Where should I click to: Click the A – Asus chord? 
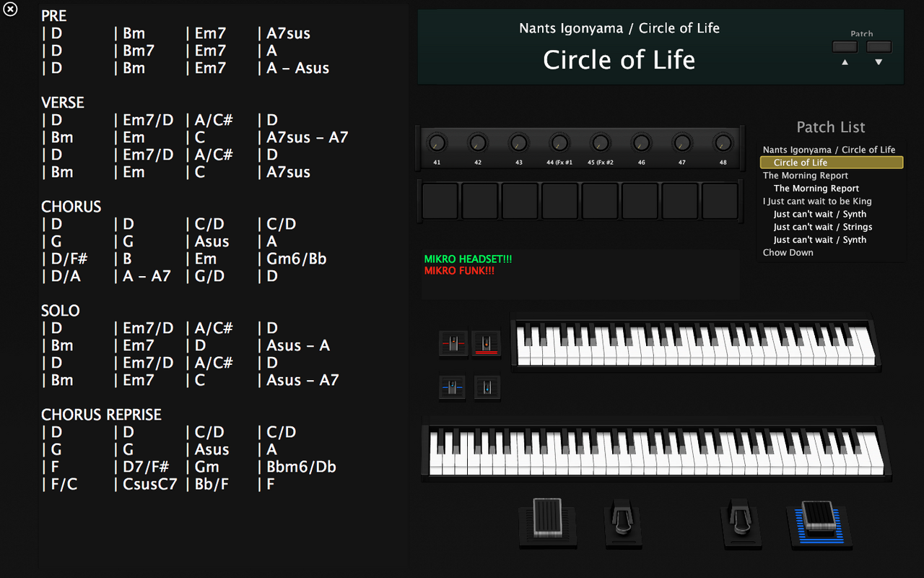[x=298, y=68]
